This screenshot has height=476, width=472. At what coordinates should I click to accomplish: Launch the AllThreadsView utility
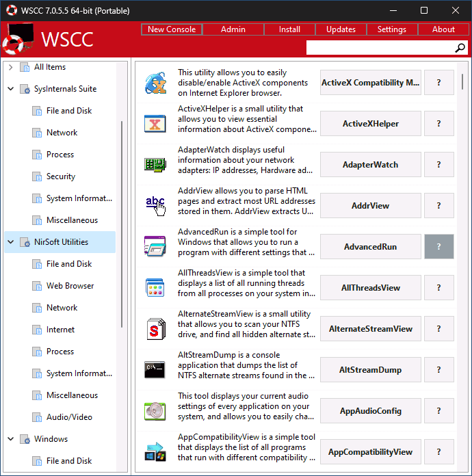coord(371,287)
